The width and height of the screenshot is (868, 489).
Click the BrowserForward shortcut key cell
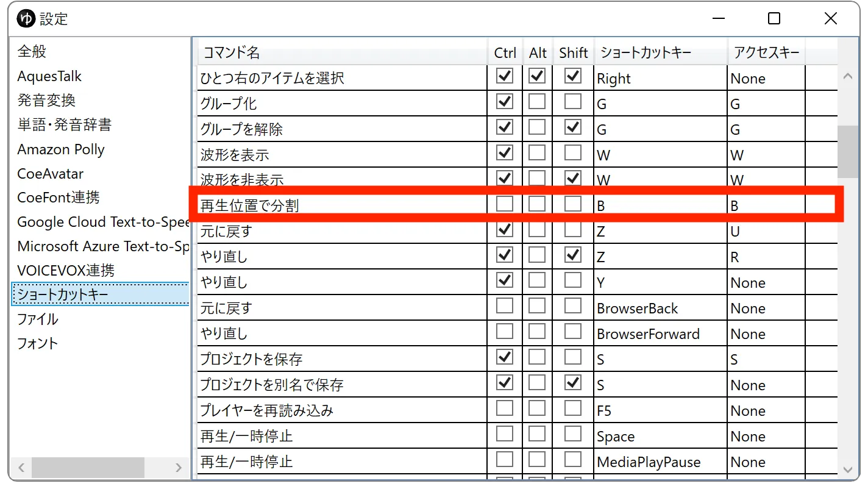click(661, 334)
